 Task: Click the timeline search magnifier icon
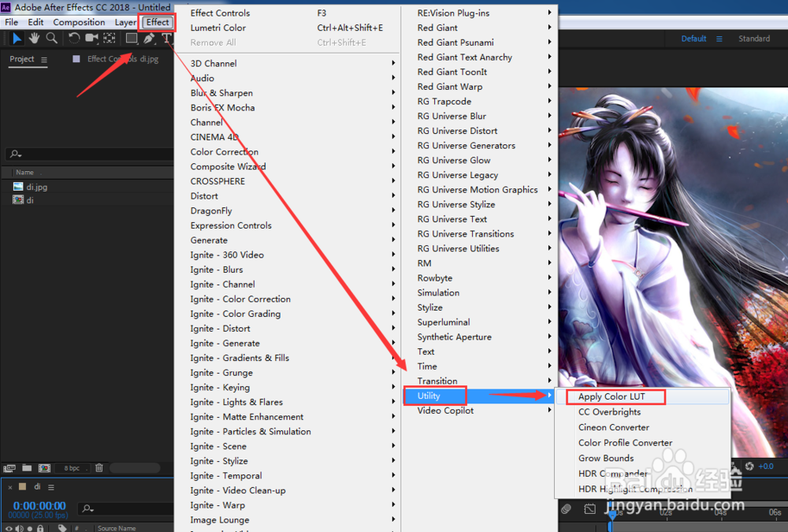87,509
